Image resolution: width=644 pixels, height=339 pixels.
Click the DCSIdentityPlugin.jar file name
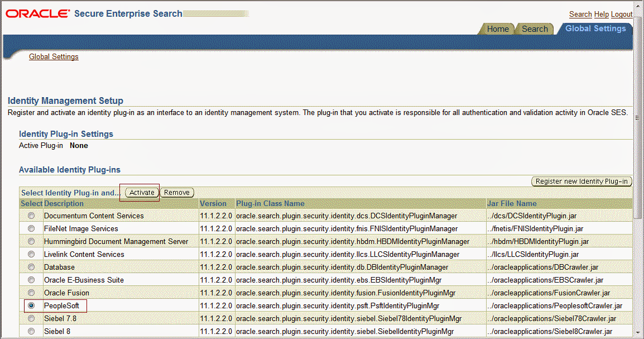(x=532, y=216)
